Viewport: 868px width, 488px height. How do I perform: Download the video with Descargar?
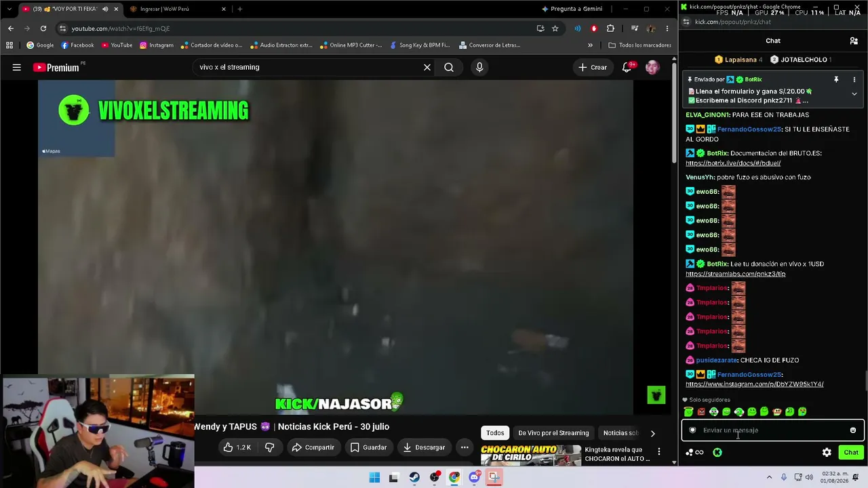[x=423, y=447]
